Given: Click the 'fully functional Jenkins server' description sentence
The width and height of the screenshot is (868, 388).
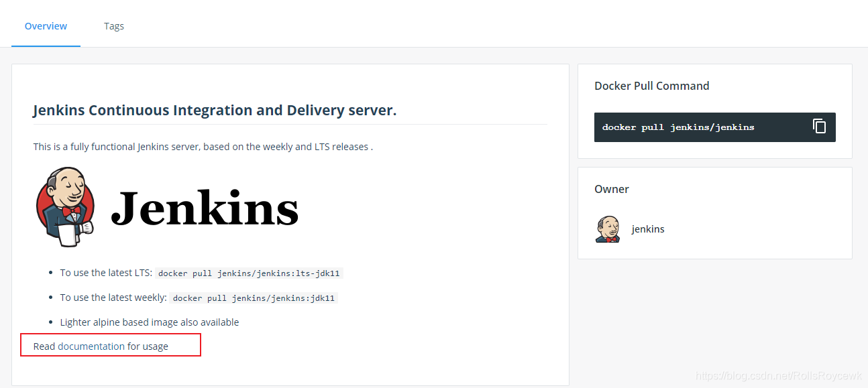Looking at the screenshot, I should click(x=203, y=147).
